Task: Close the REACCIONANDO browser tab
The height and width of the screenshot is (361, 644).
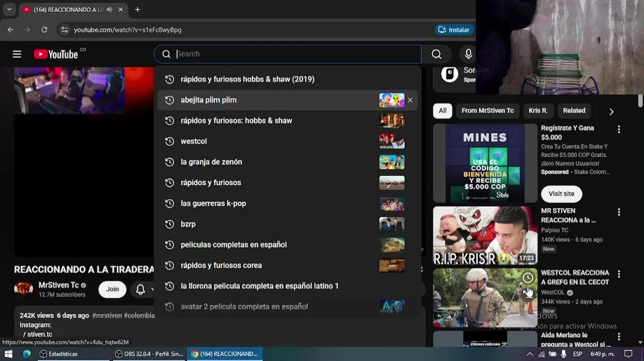Action: [121, 10]
